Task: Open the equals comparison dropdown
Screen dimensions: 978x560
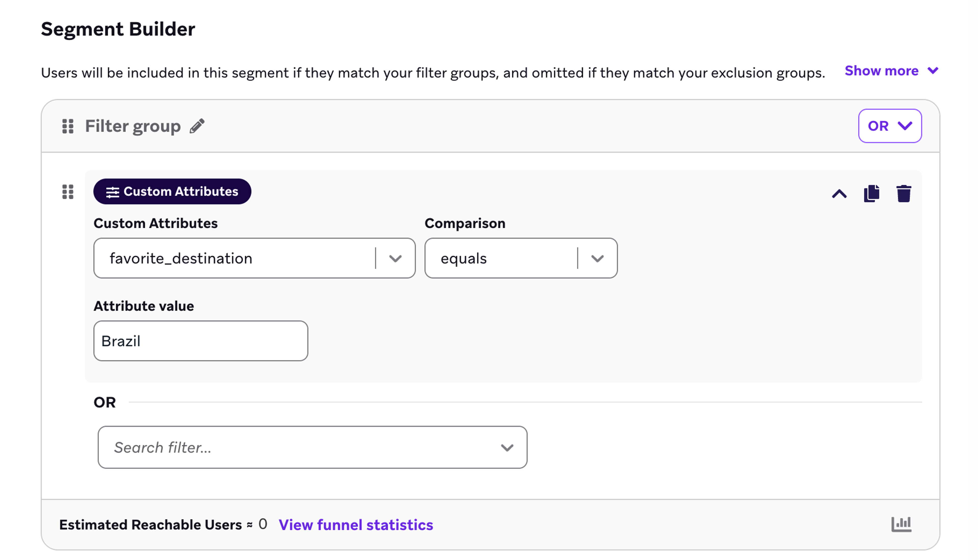Action: (x=521, y=258)
